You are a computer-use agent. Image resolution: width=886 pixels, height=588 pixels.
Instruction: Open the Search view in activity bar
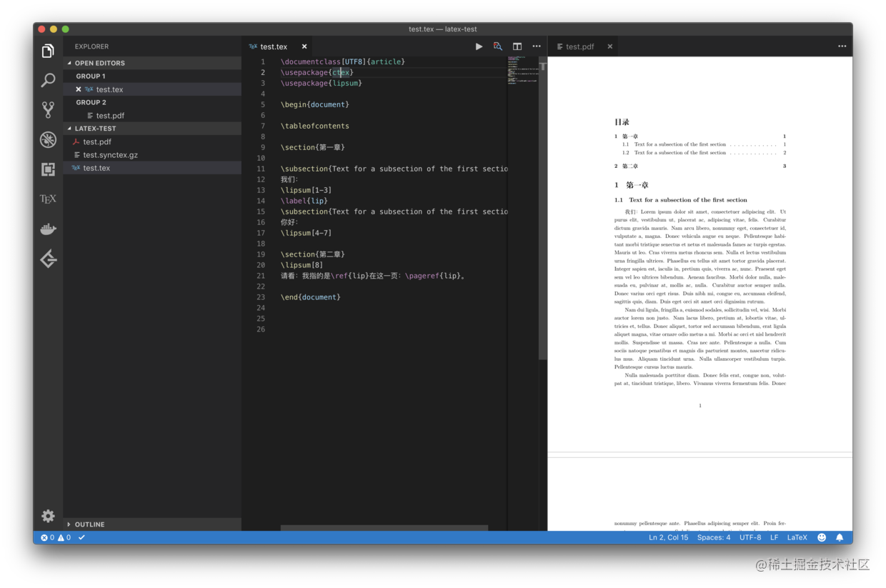point(48,80)
